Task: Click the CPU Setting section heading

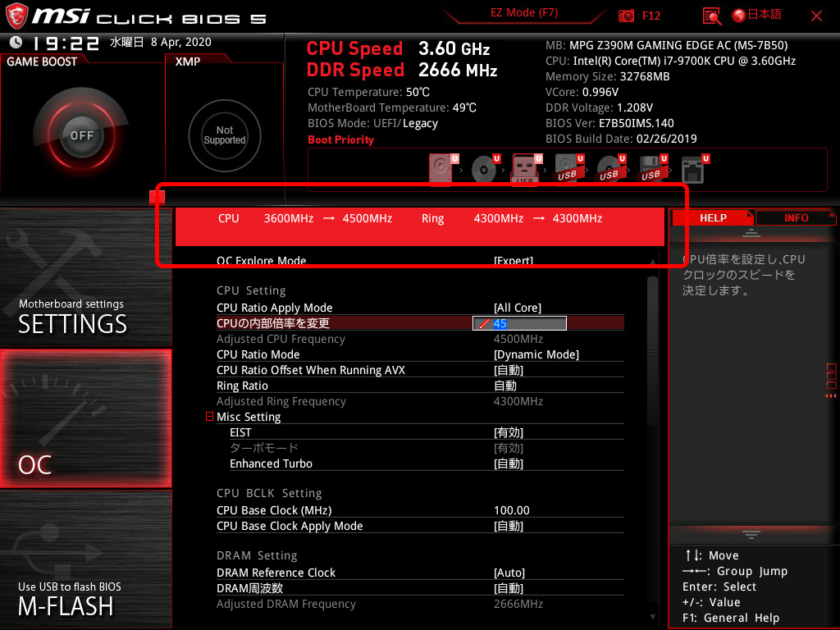Action: [x=251, y=290]
